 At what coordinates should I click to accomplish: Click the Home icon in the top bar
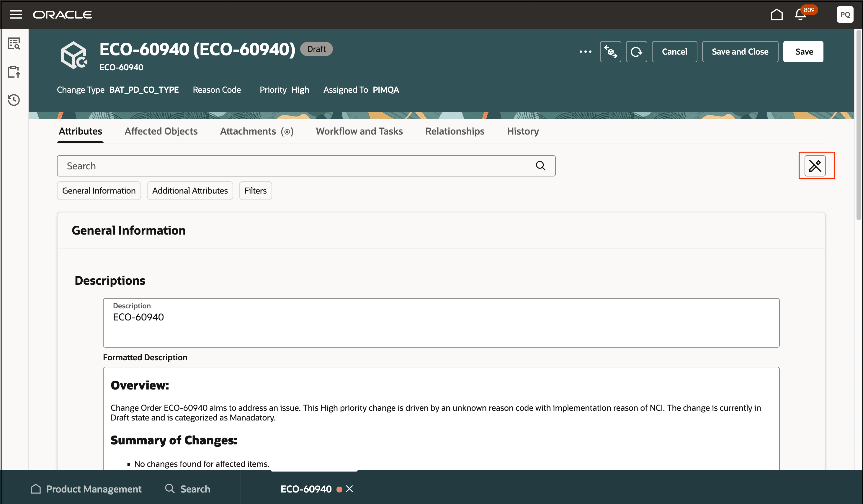point(776,14)
